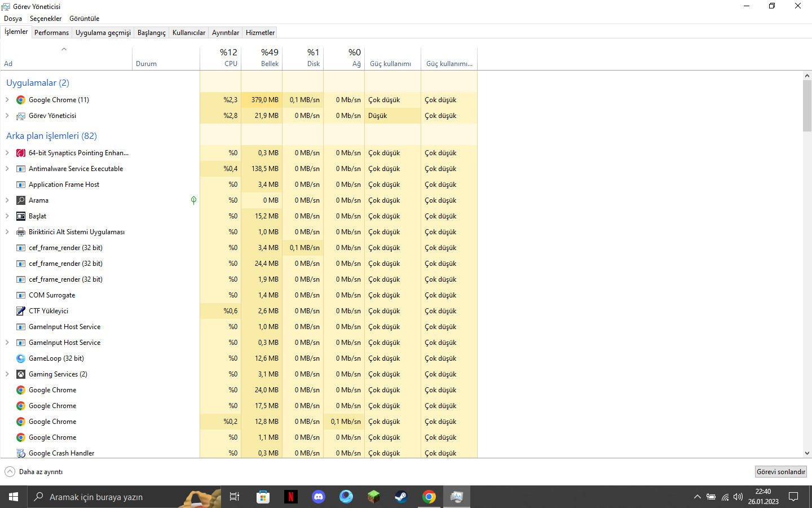Screen dimensions: 812x508
Task: Click the Google Crash Handler icon
Action: click(21, 453)
